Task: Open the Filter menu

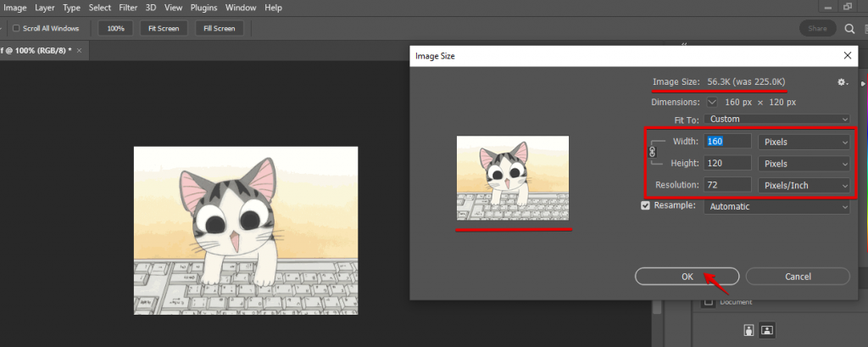Action: (128, 8)
